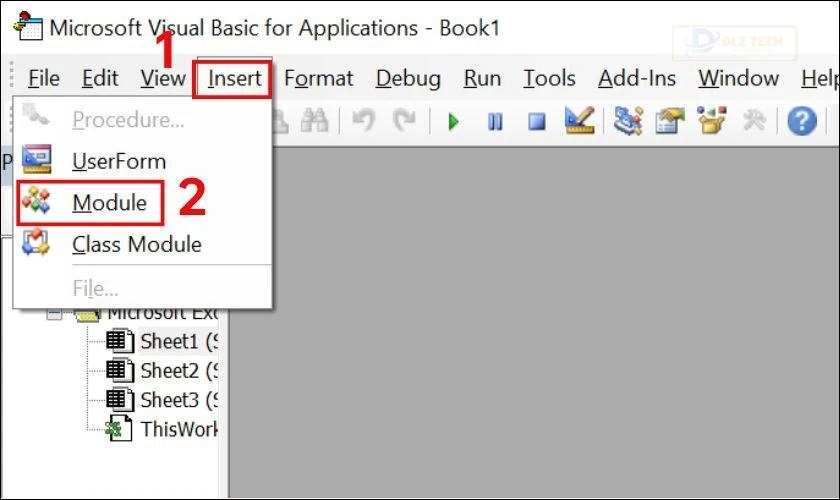Click the Reset stop button

(537, 122)
